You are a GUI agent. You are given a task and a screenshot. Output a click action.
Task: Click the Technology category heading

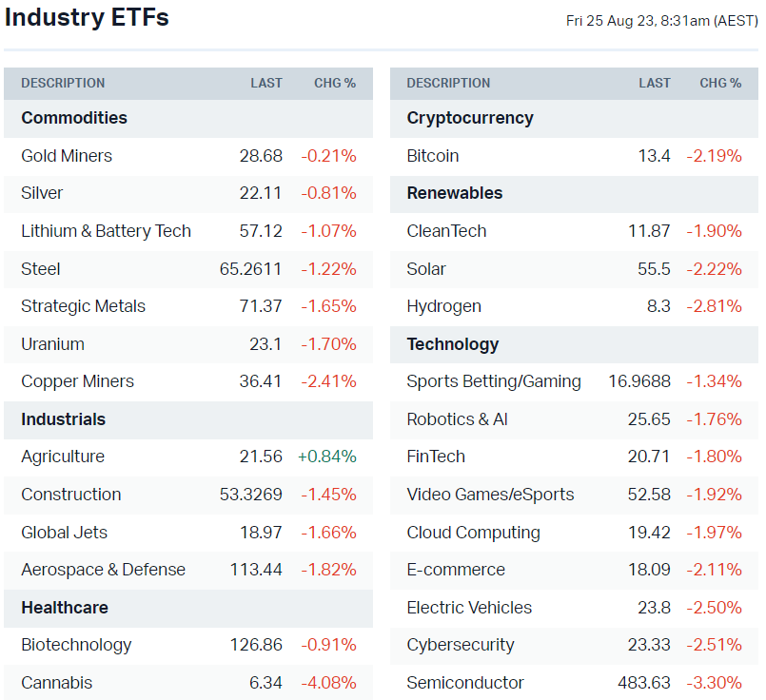pos(452,344)
